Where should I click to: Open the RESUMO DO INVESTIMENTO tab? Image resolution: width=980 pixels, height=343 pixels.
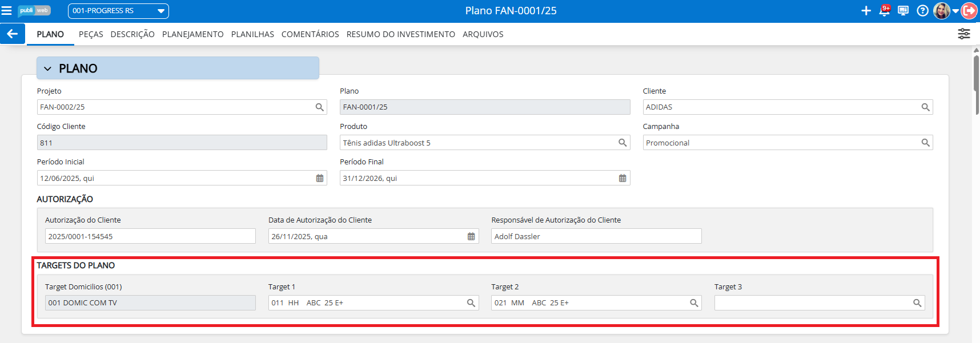point(400,34)
